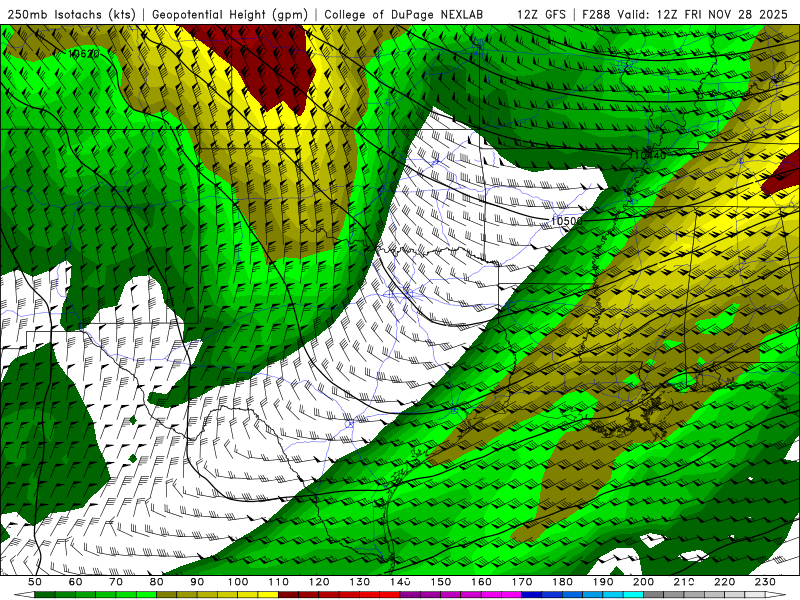Click the 100 value on the color scale

coord(238,582)
